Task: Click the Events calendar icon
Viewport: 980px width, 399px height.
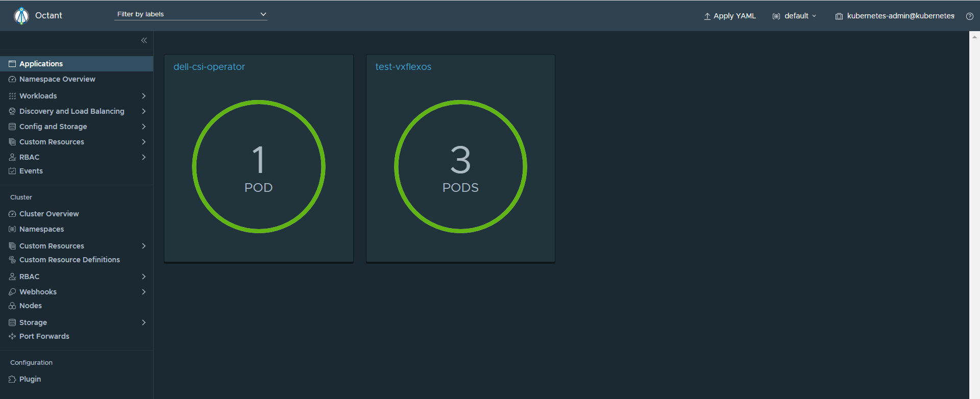Action: coord(12,171)
